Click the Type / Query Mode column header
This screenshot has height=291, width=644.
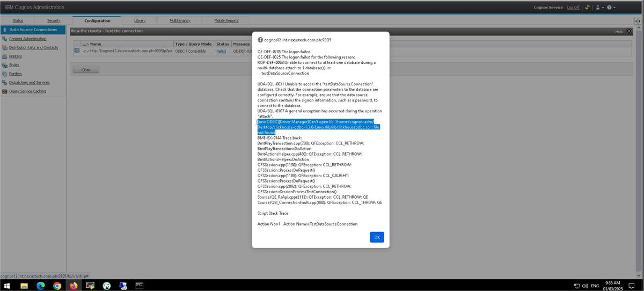(x=193, y=44)
